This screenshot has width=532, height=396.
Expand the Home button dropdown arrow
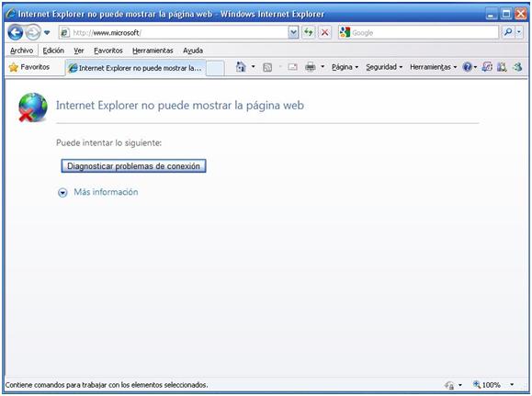coord(254,67)
